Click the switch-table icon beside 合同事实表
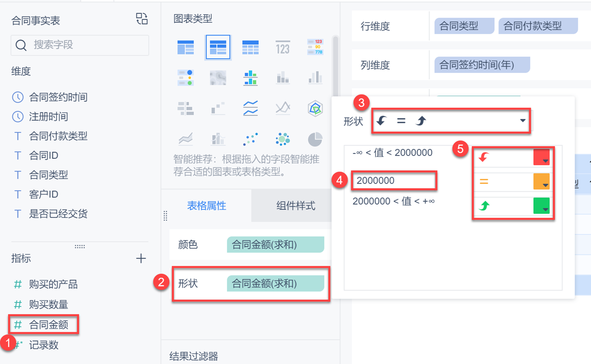The image size is (591, 364). pos(142,19)
